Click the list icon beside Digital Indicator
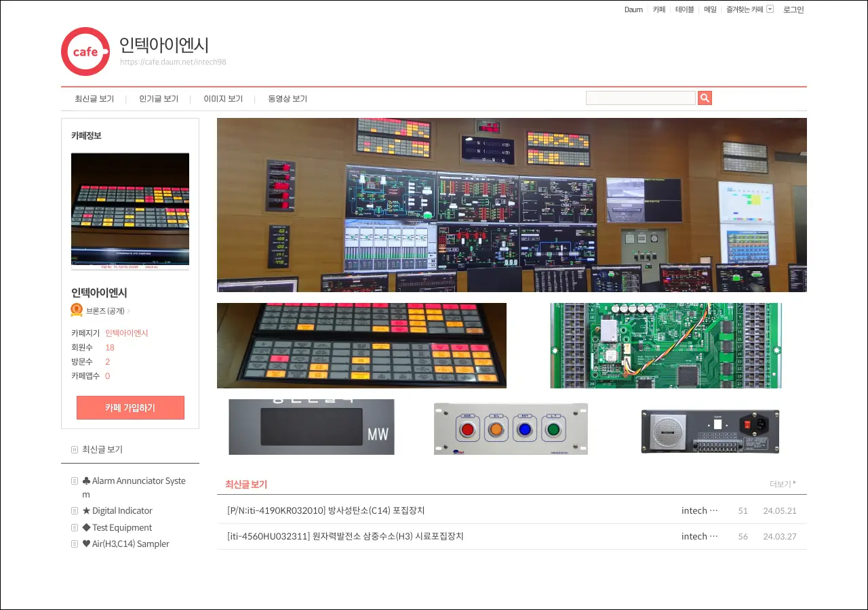 point(75,511)
